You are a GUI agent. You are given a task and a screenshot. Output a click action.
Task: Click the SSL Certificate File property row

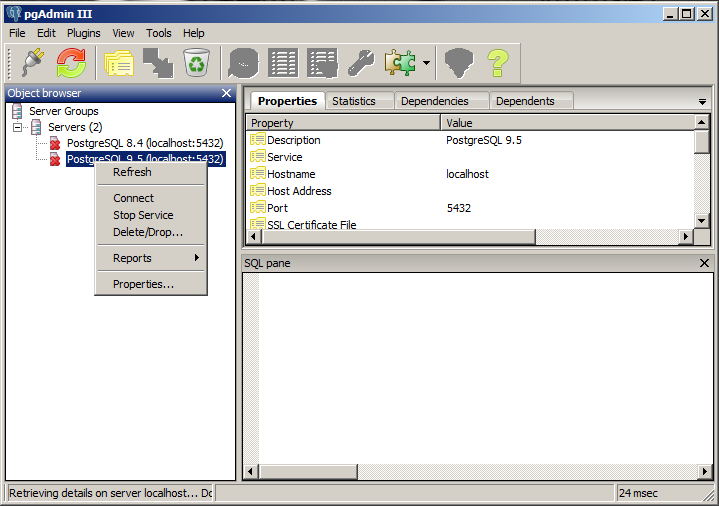[470, 223]
